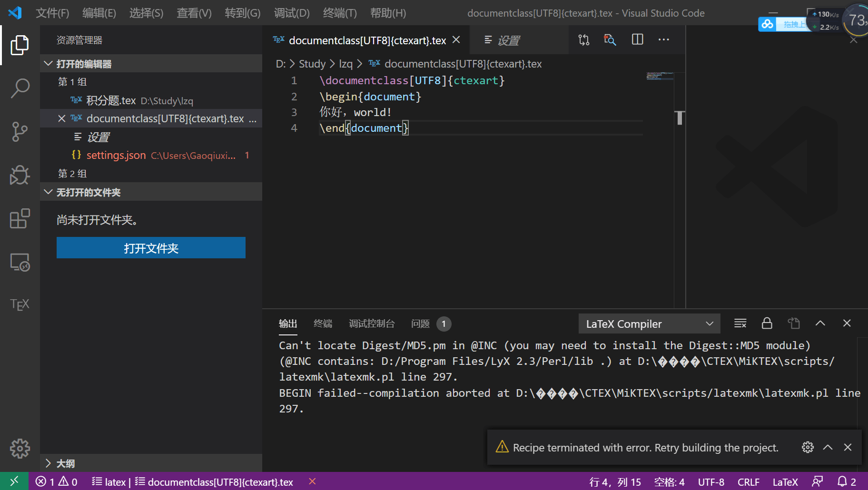Switch to the 问题 problems tab

click(431, 323)
